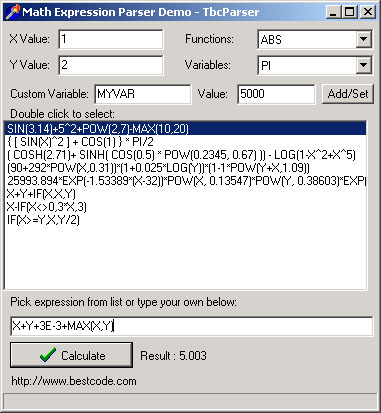
Task: Click the 'Double click to select:' label
Action: pyautogui.click(x=62, y=114)
